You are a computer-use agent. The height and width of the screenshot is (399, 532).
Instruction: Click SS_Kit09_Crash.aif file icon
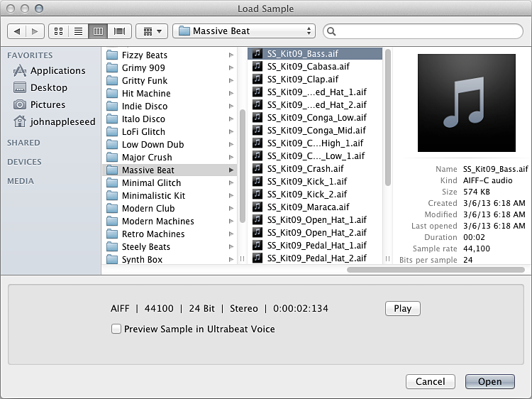[x=257, y=168]
